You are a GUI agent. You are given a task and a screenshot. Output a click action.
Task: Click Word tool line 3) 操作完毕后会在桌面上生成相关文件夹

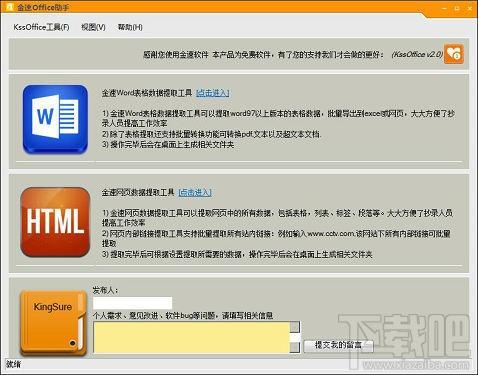point(168,144)
